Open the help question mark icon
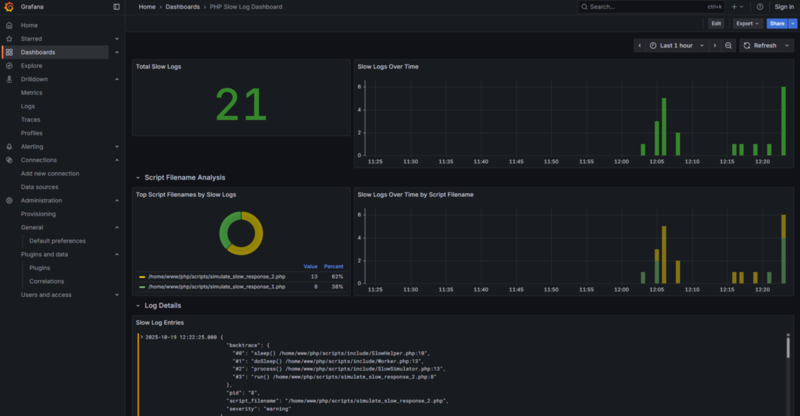The width and height of the screenshot is (800, 416). 760,7
